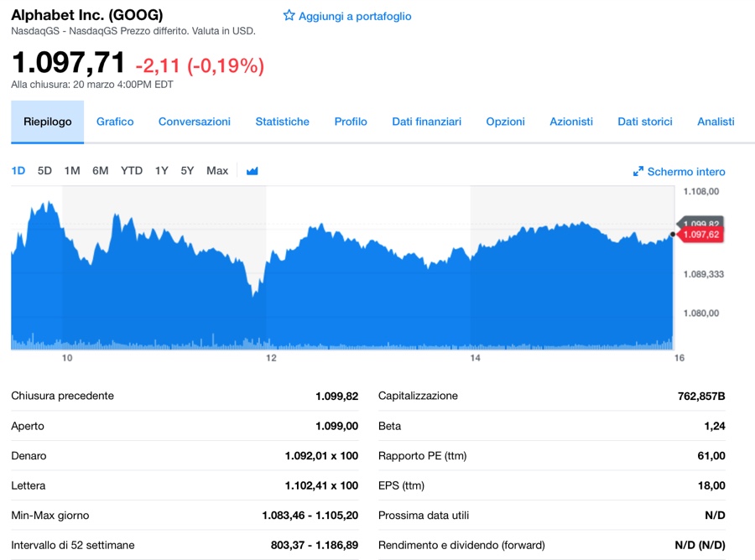Switch chart to 6M range
The height and width of the screenshot is (560, 755).
(101, 171)
